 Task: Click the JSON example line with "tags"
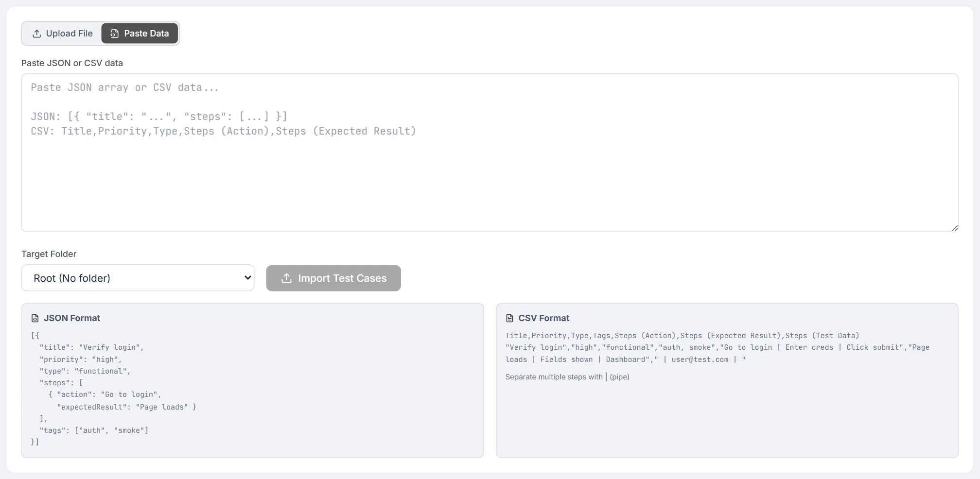94,430
